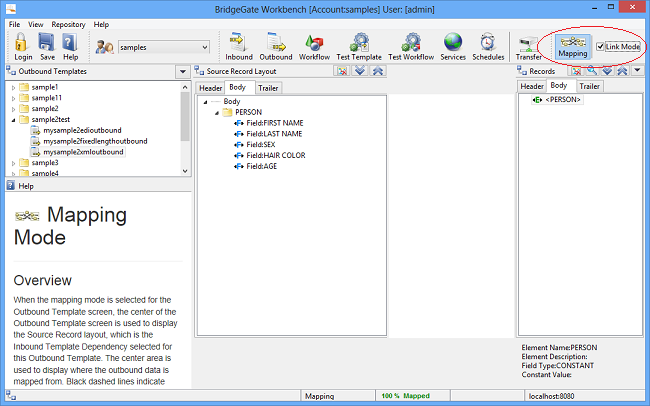Select the <PERSON> record element

[x=563, y=100]
